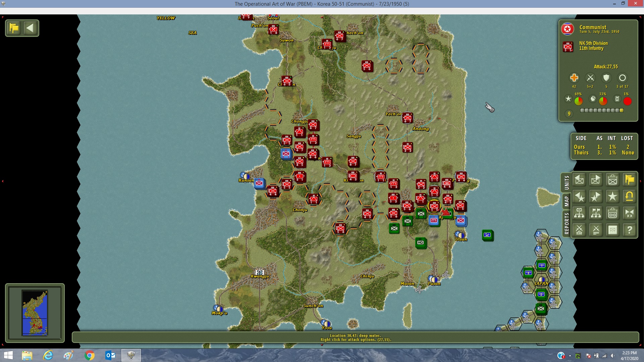Click the Communist North Korea flag emblem
Viewport: 644px width, 362px height.
pos(568,29)
